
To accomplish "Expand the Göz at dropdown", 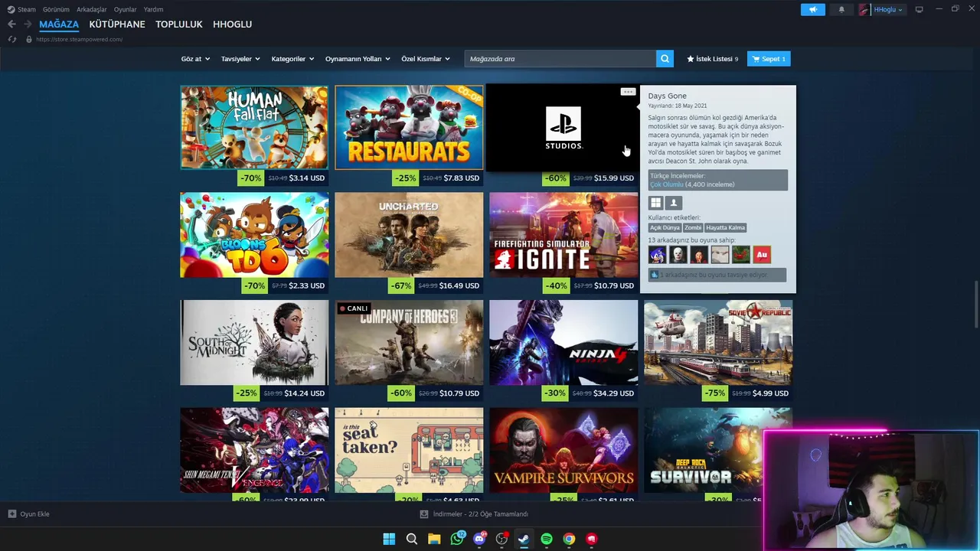I will point(195,59).
